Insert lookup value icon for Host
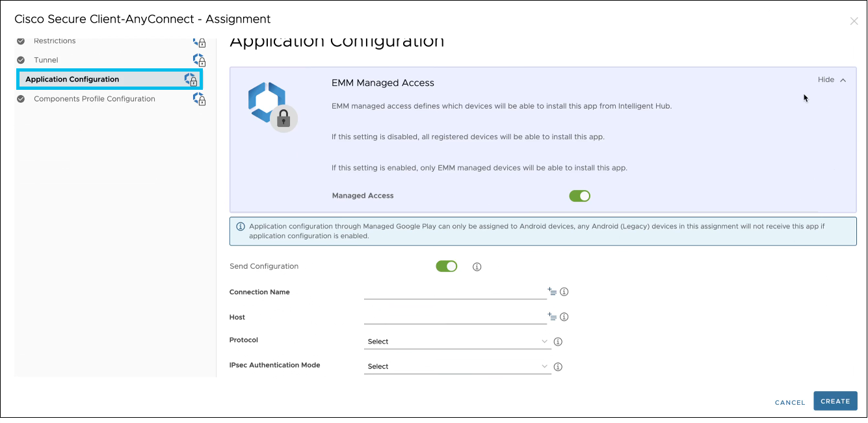The height and width of the screenshot is (423, 868). pos(552,316)
